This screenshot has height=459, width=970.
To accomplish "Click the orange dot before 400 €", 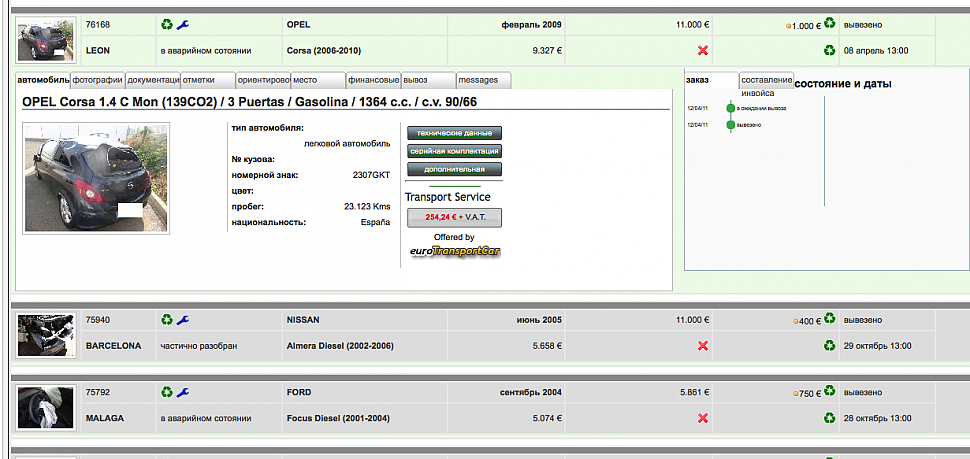I will (x=797, y=322).
